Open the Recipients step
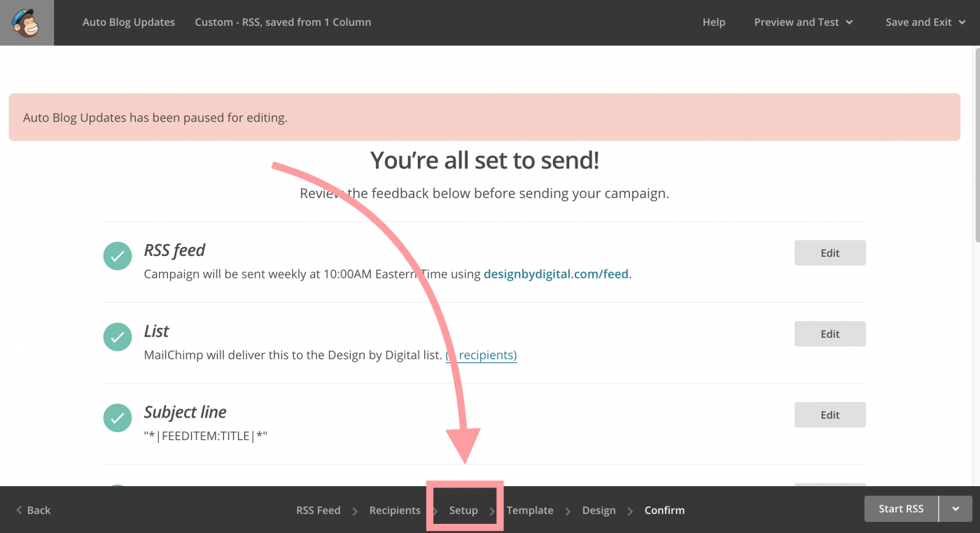The height and width of the screenshot is (533, 980). click(x=395, y=510)
